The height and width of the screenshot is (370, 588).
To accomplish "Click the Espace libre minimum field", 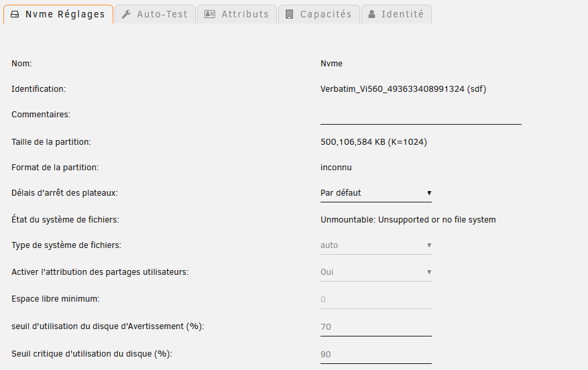I will pyautogui.click(x=375, y=300).
